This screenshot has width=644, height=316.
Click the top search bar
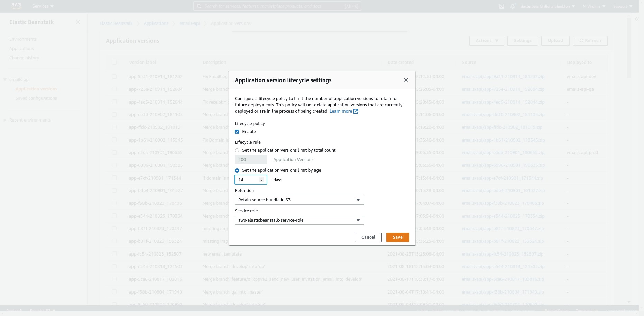(x=277, y=6)
